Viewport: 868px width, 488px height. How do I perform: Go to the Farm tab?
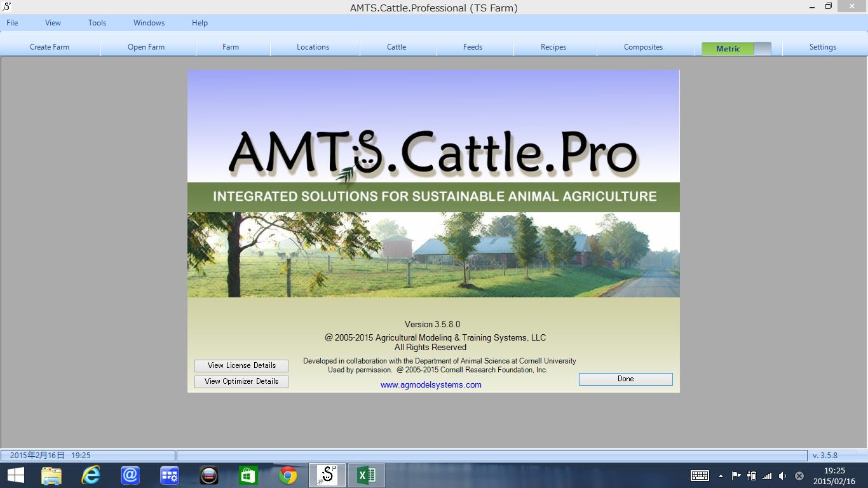coord(231,47)
